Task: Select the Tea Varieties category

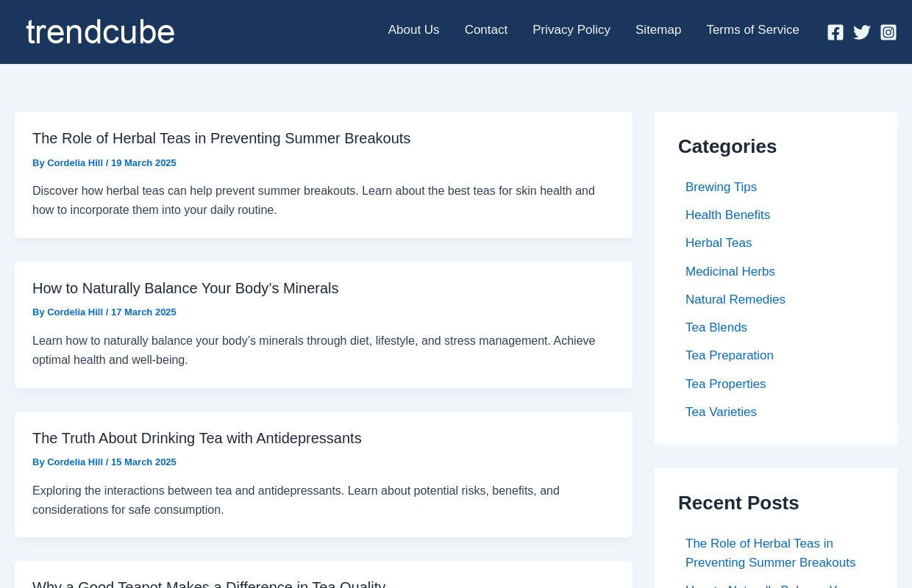Action: [721, 412]
